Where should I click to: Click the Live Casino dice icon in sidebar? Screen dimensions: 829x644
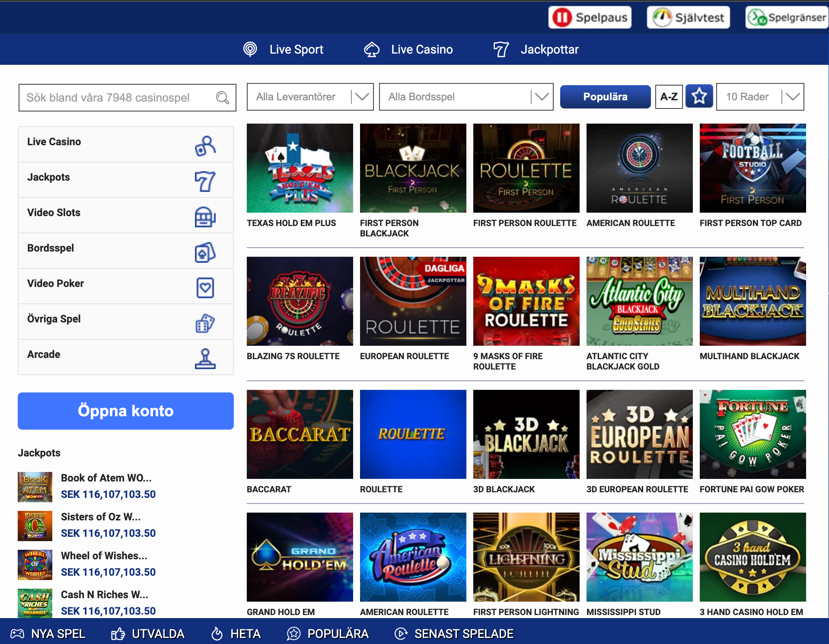coord(205,146)
